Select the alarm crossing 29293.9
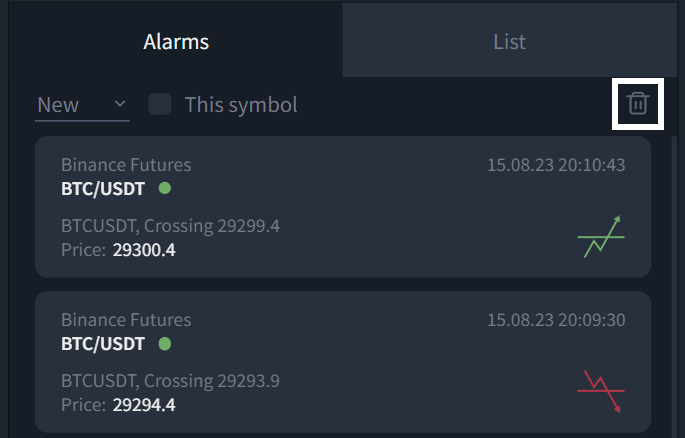The width and height of the screenshot is (685, 438). [x=343, y=362]
